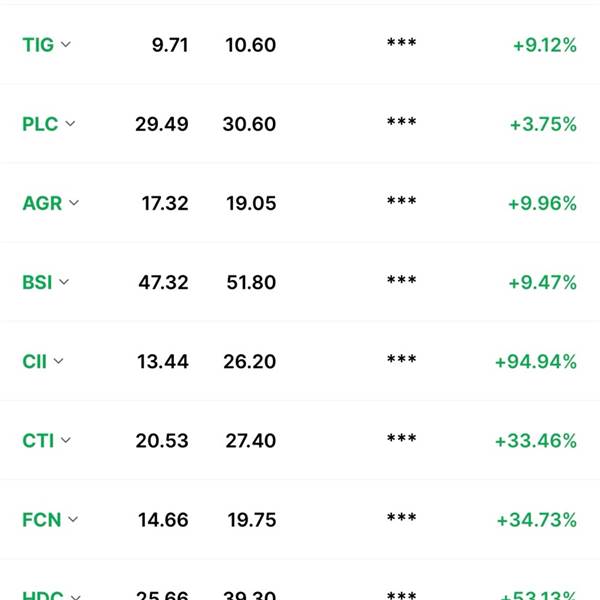600x600 pixels.
Task: Open the PLC ticker symbol
Action: pyautogui.click(x=40, y=124)
